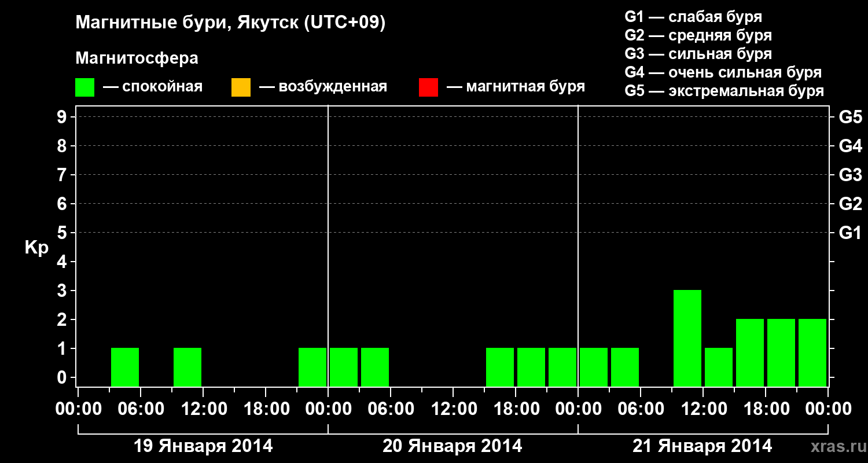868x463 pixels.
Task: Click the '18:00' time label under 21 Января
Action: 766,409
